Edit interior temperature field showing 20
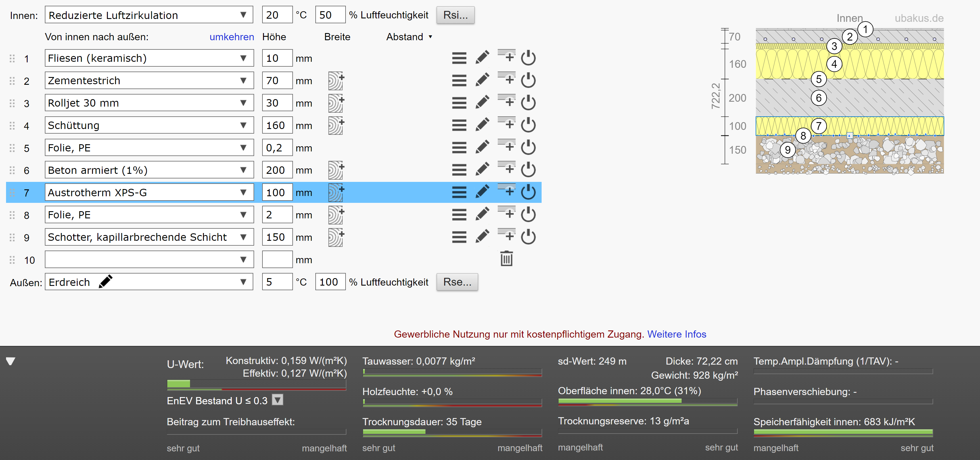The height and width of the screenshot is (460, 980). [x=277, y=15]
